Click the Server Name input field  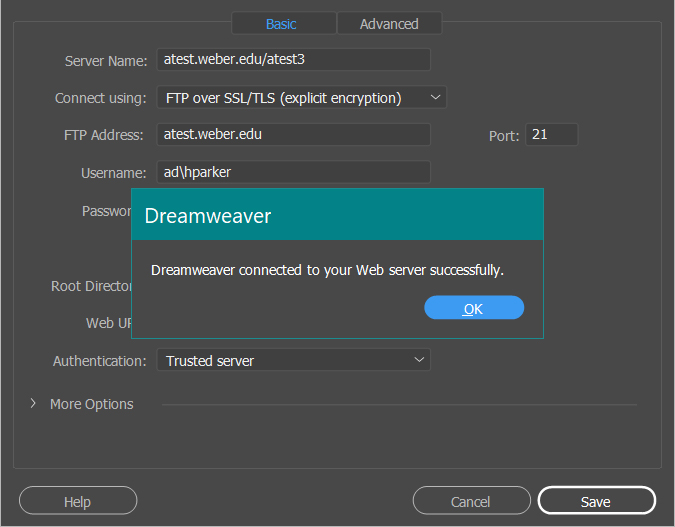(x=293, y=60)
